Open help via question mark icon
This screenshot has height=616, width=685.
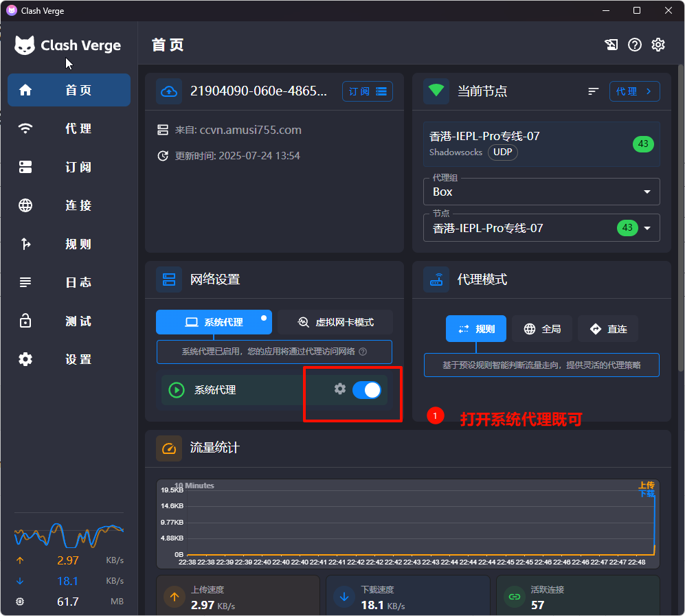tap(635, 45)
